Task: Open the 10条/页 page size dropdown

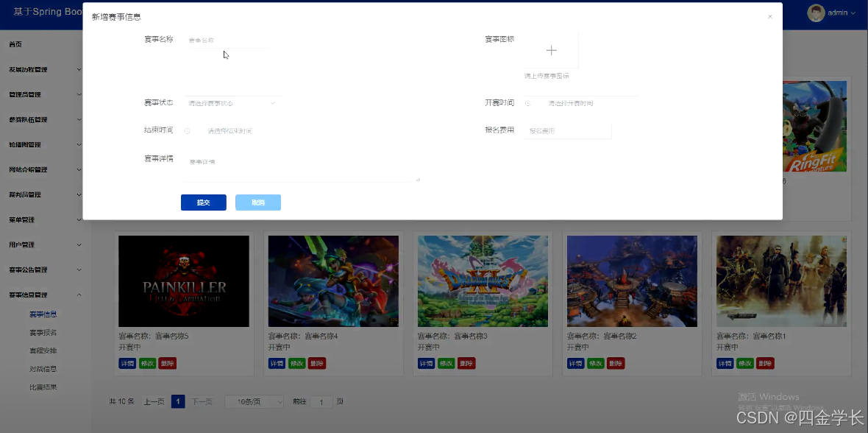Action: 254,401
